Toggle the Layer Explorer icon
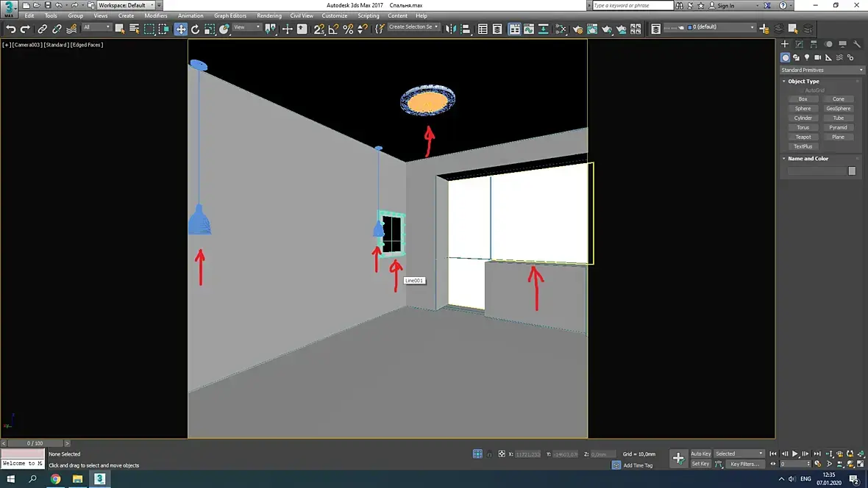The height and width of the screenshot is (488, 868). pyautogui.click(x=497, y=29)
